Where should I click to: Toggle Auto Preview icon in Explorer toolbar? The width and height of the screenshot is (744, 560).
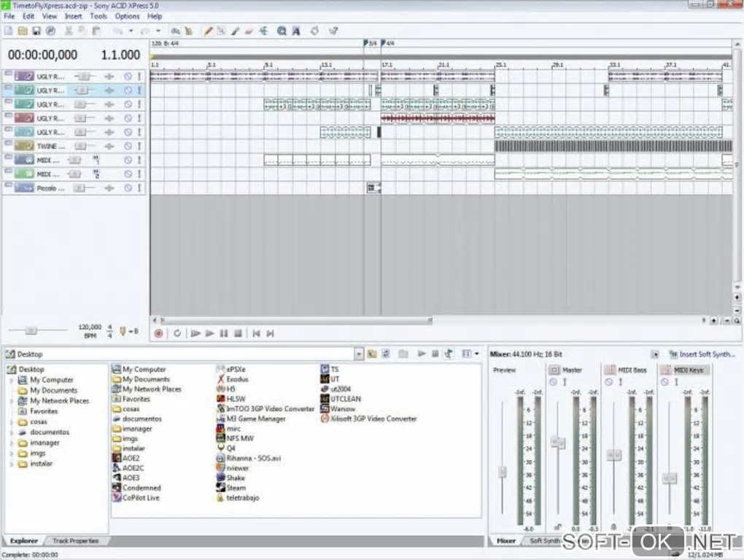coord(449,354)
